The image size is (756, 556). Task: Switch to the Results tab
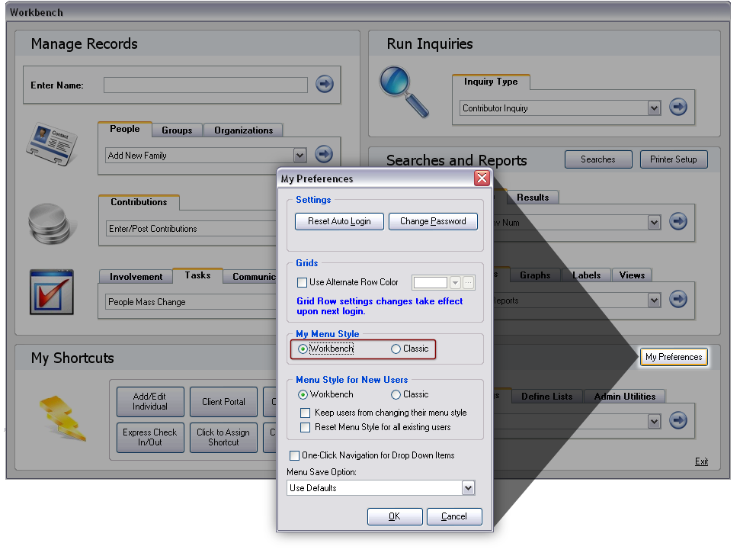point(533,198)
